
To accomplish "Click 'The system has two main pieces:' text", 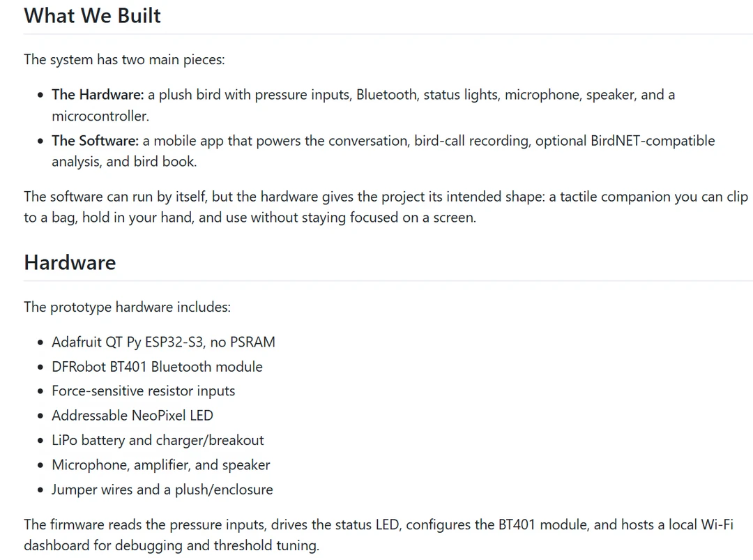I will (124, 59).
